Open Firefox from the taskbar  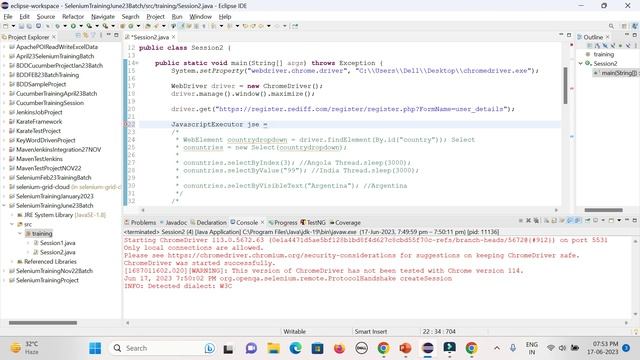click(x=339, y=348)
